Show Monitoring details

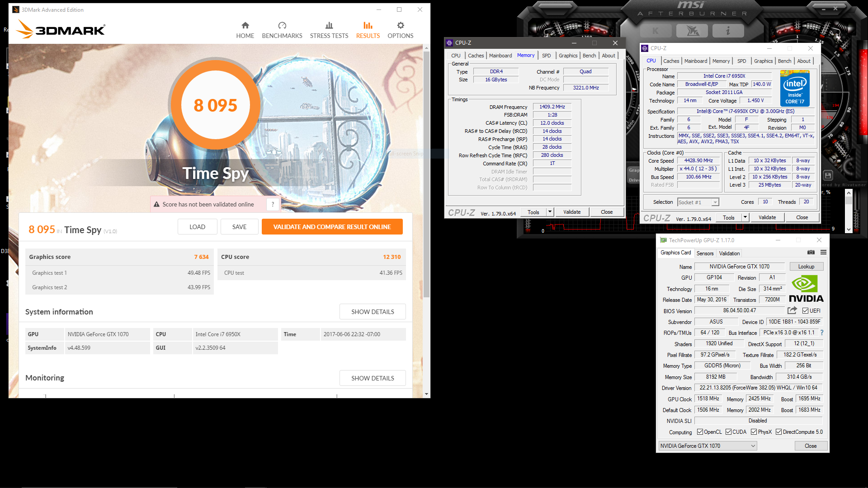(x=373, y=378)
